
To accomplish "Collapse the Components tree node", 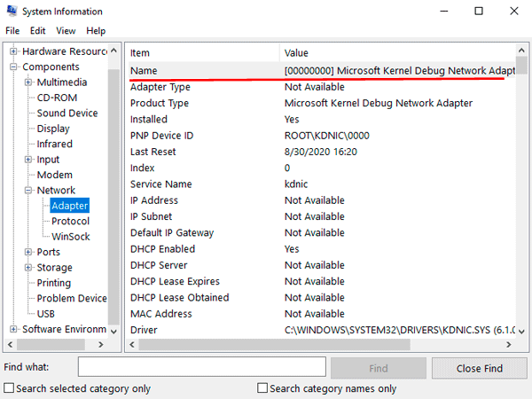I will coord(13,67).
